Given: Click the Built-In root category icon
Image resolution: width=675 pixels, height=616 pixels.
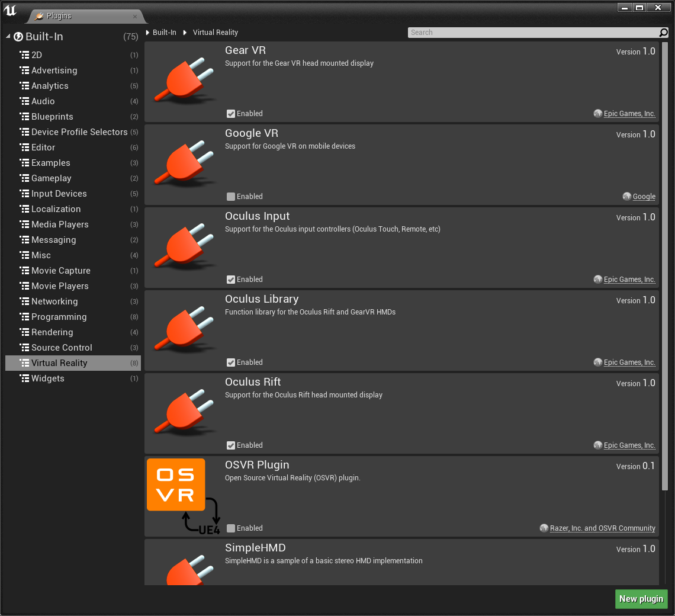Looking at the screenshot, I should (18, 37).
